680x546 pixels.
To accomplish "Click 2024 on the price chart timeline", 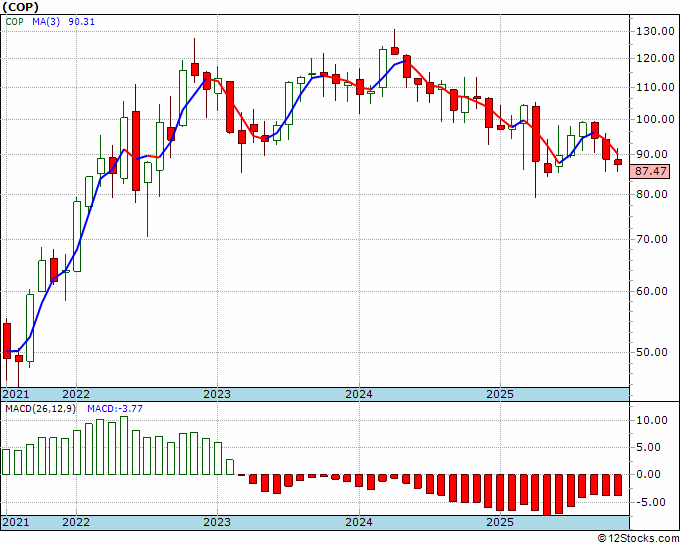I will tap(359, 394).
